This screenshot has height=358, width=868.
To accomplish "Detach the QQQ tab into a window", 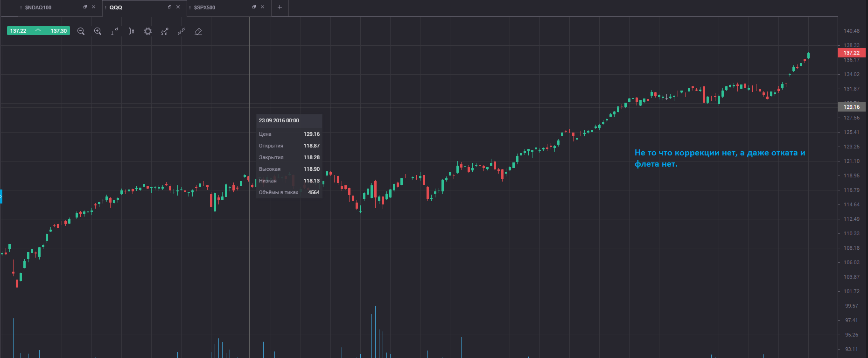I will coord(169,7).
